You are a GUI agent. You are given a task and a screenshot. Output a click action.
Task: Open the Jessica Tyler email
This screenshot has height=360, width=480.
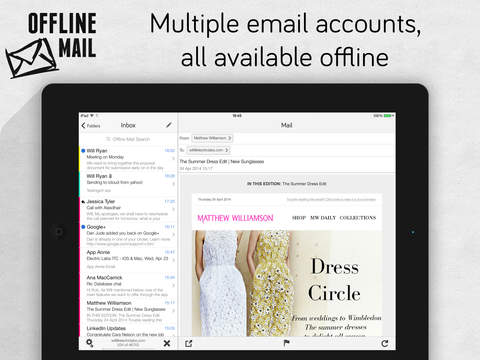pos(128,210)
